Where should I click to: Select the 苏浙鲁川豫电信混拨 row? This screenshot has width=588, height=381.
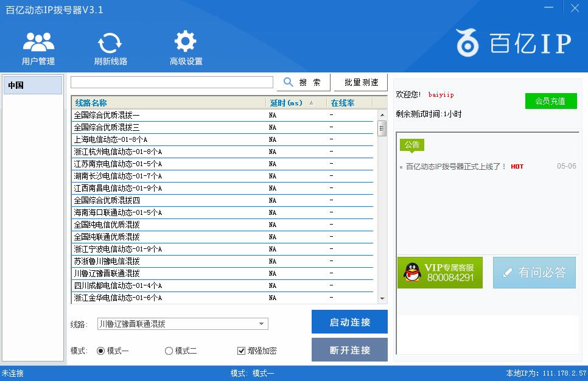point(222,261)
